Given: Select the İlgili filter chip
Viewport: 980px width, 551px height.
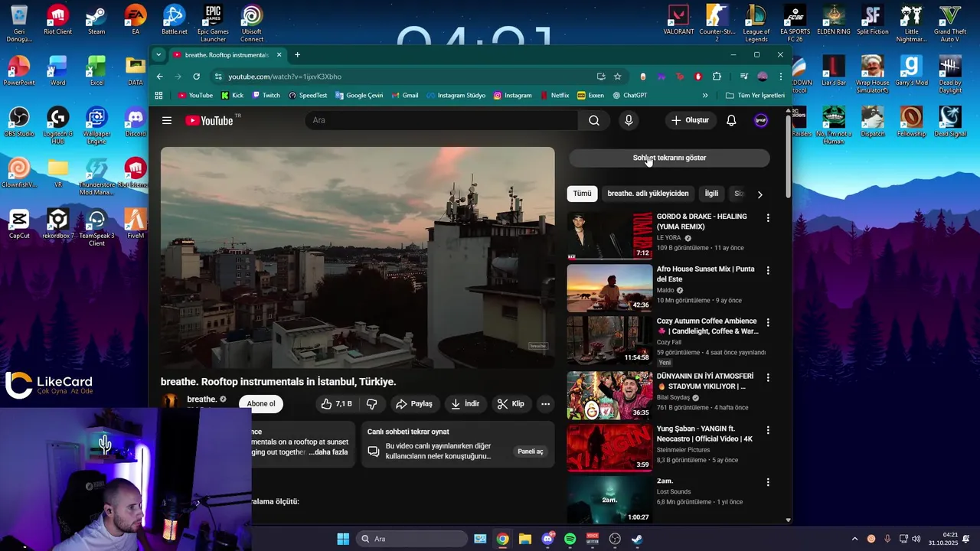Looking at the screenshot, I should tap(712, 194).
